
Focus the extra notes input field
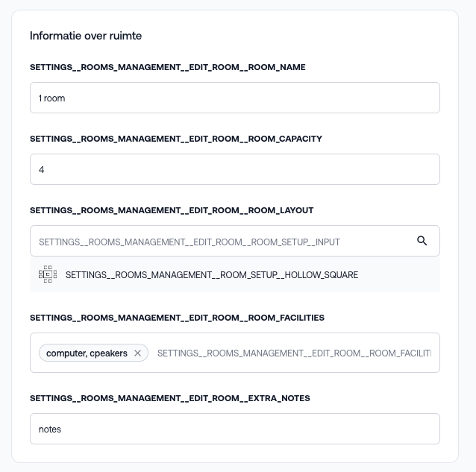[x=234, y=429]
